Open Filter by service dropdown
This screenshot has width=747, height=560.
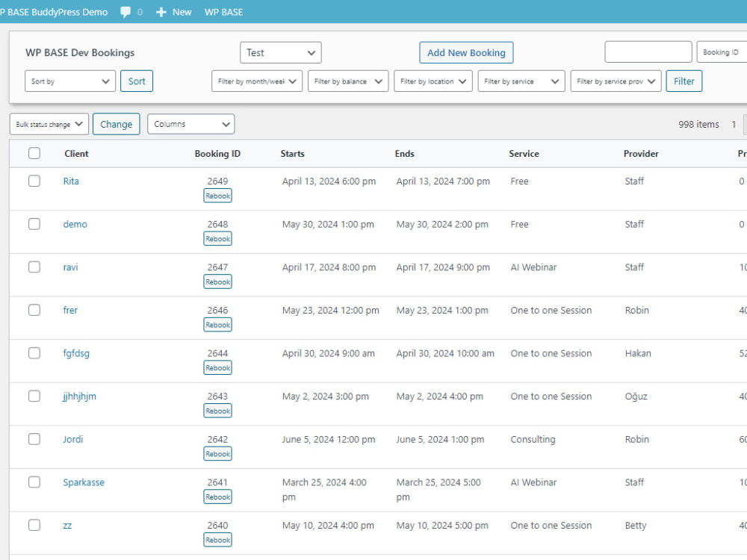521,81
